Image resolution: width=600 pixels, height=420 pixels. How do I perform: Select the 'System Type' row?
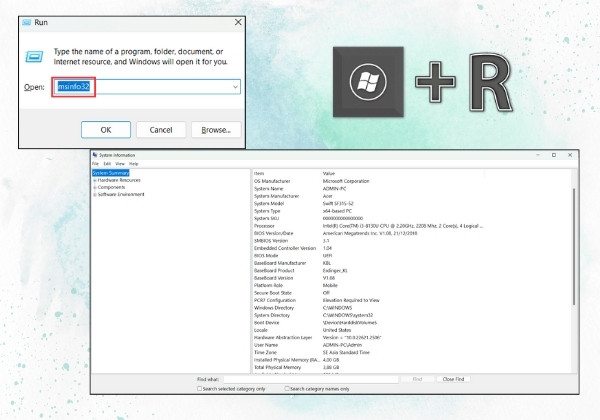coord(412,211)
